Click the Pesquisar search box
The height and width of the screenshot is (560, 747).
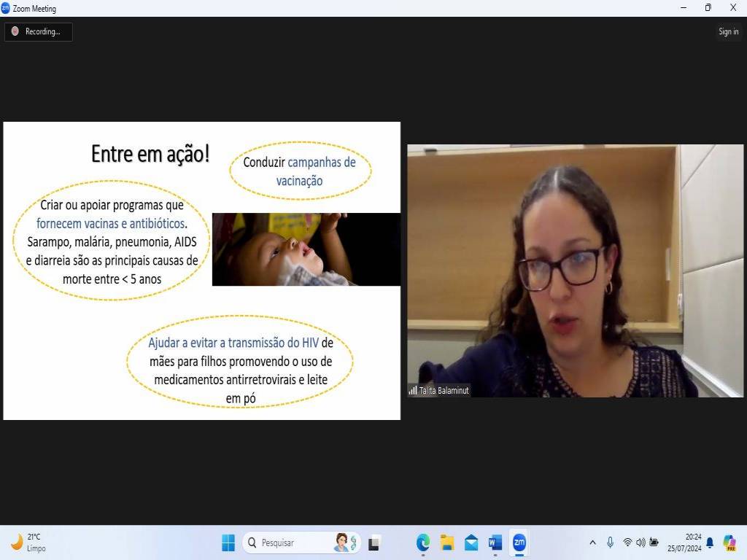[x=292, y=542]
